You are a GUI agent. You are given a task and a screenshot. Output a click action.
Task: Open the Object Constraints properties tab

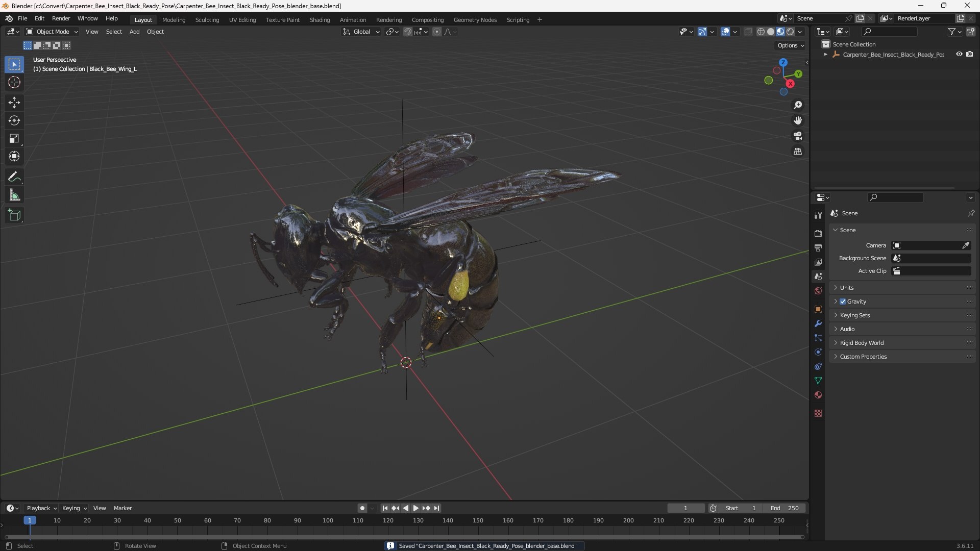tap(818, 366)
